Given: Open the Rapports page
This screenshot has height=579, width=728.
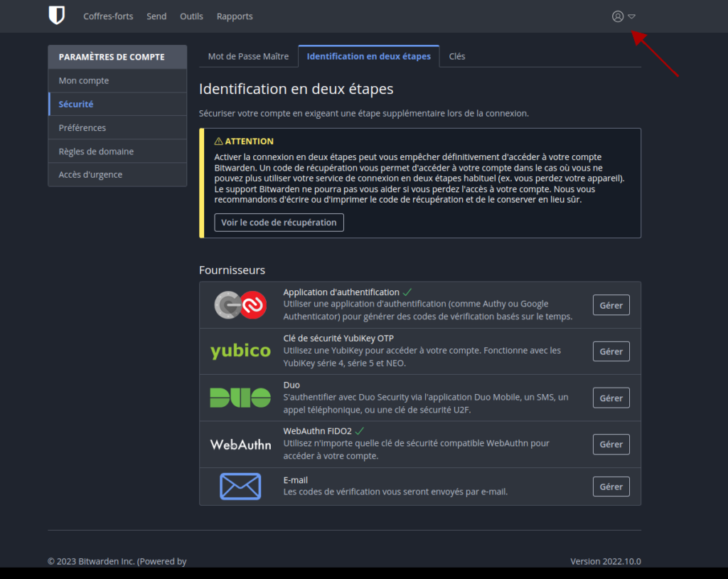Looking at the screenshot, I should pos(235,16).
